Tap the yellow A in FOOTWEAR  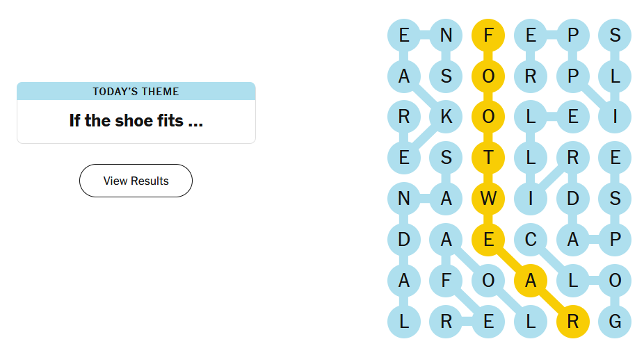[531, 280]
